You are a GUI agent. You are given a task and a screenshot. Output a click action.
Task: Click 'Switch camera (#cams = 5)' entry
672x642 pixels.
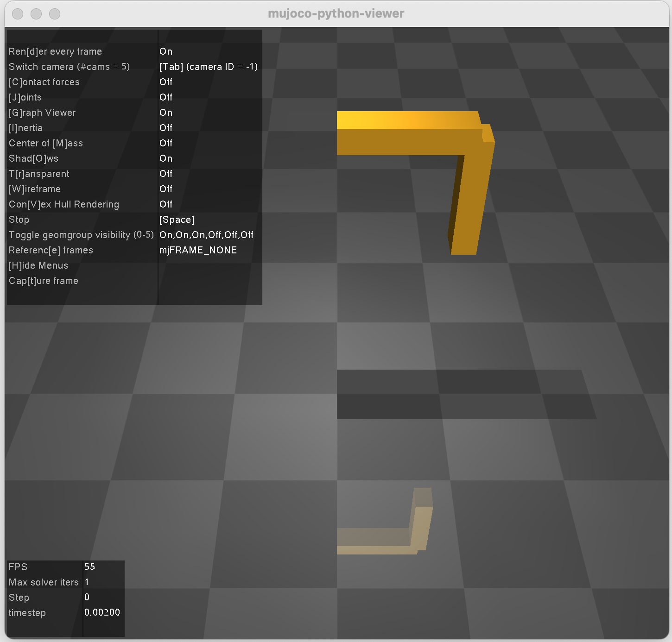[x=69, y=67]
